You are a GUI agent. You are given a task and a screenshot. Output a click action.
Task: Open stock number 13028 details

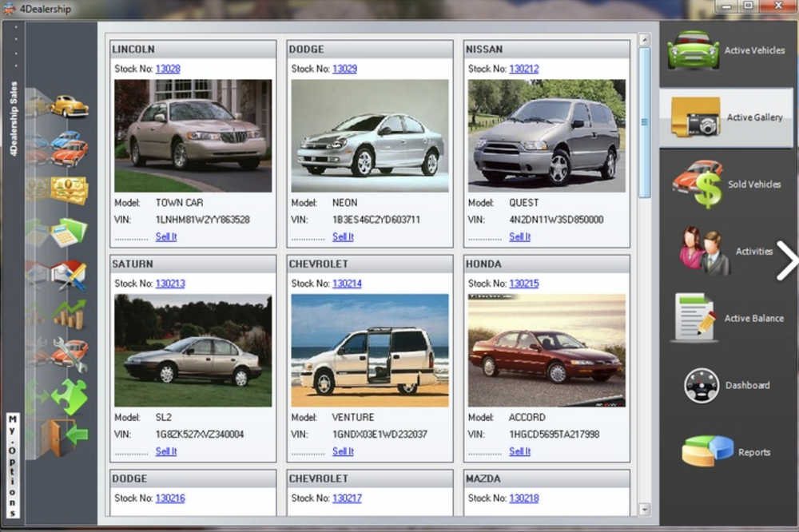click(167, 69)
